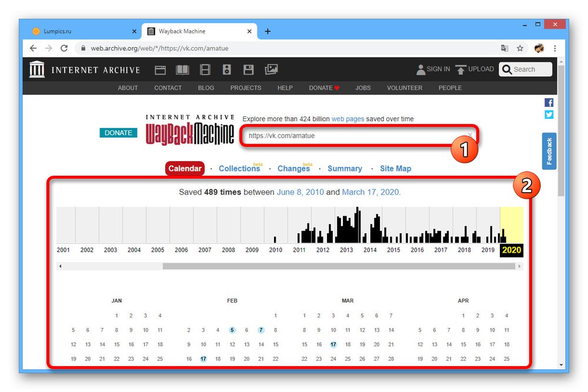Go back to the previous page
This screenshot has width=588, height=392.
[x=34, y=48]
